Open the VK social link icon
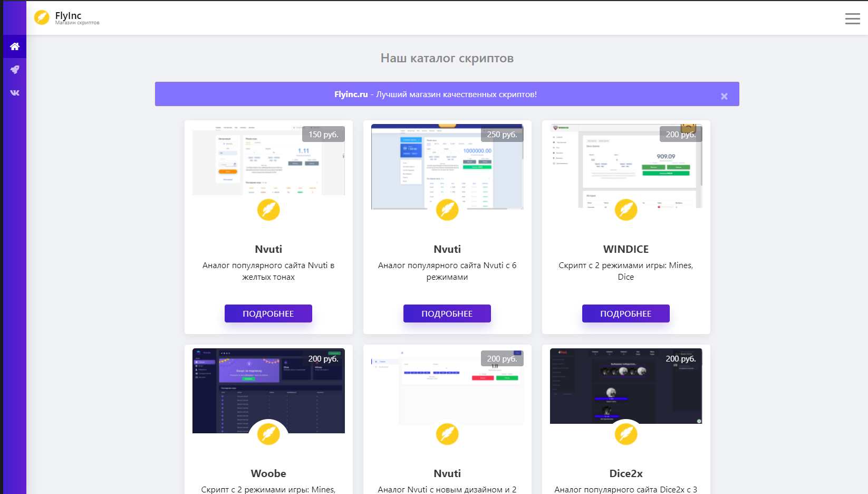The height and width of the screenshot is (494, 868). click(15, 93)
